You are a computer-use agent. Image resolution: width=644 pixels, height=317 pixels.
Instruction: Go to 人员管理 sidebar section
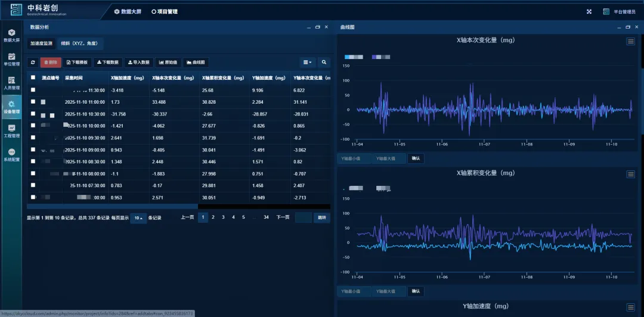(x=11, y=83)
